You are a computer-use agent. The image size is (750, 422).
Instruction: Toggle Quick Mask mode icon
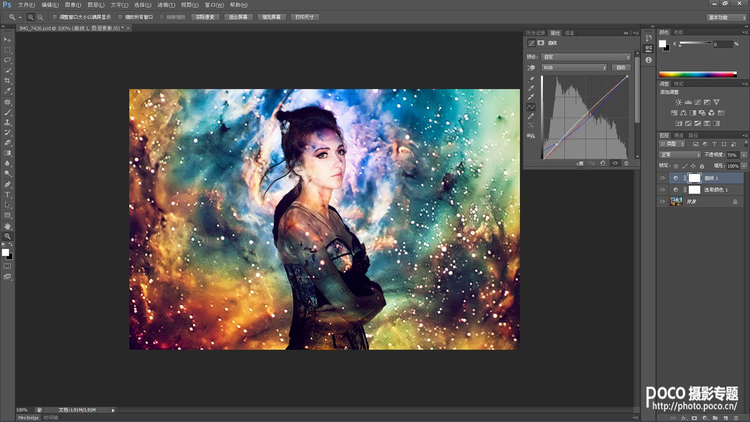7,266
